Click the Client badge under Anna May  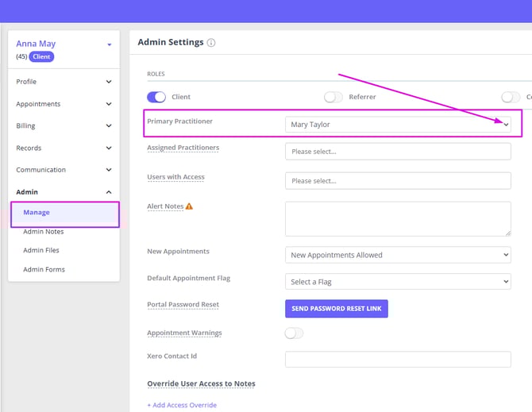41,57
